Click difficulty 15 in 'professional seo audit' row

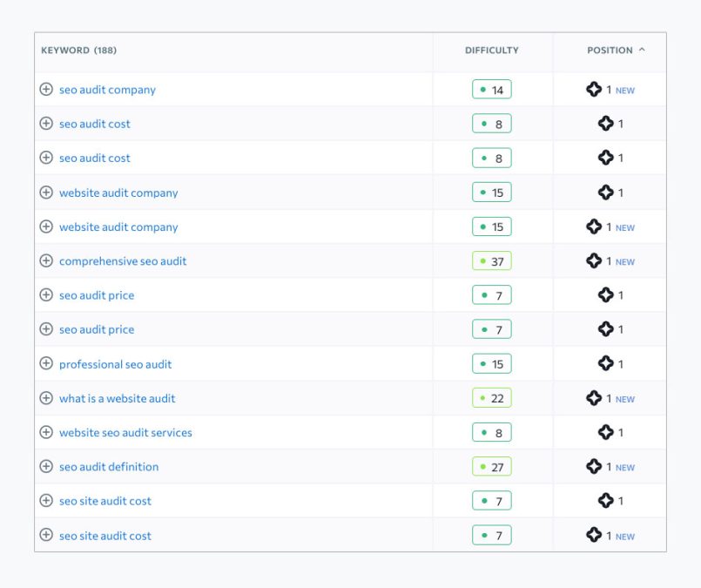pos(492,364)
